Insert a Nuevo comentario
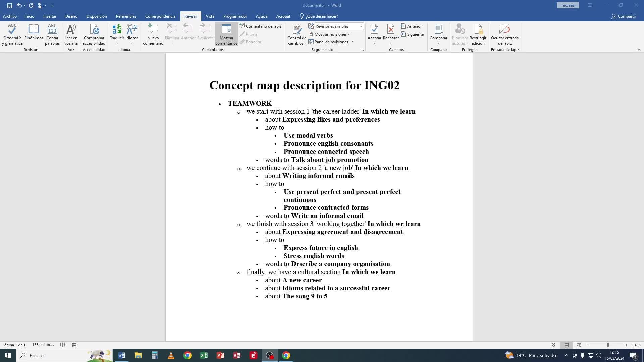Image resolution: width=644 pixels, height=362 pixels. point(153,34)
